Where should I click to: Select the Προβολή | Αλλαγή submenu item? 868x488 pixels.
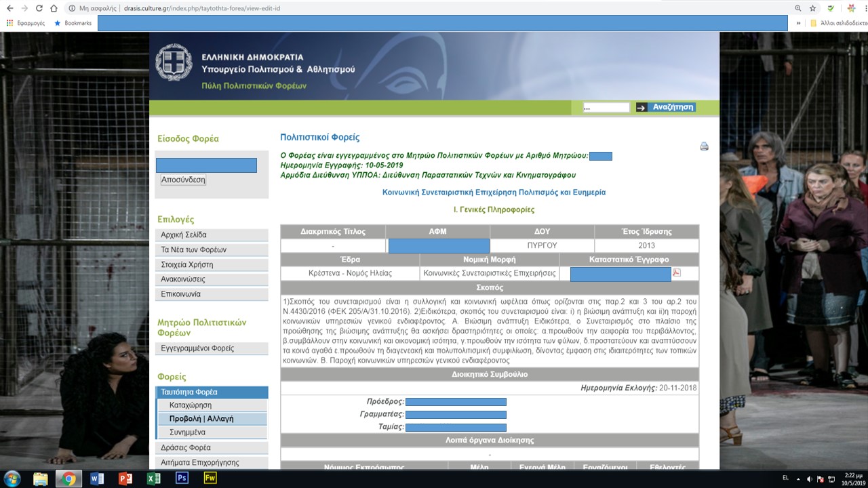pyautogui.click(x=213, y=419)
